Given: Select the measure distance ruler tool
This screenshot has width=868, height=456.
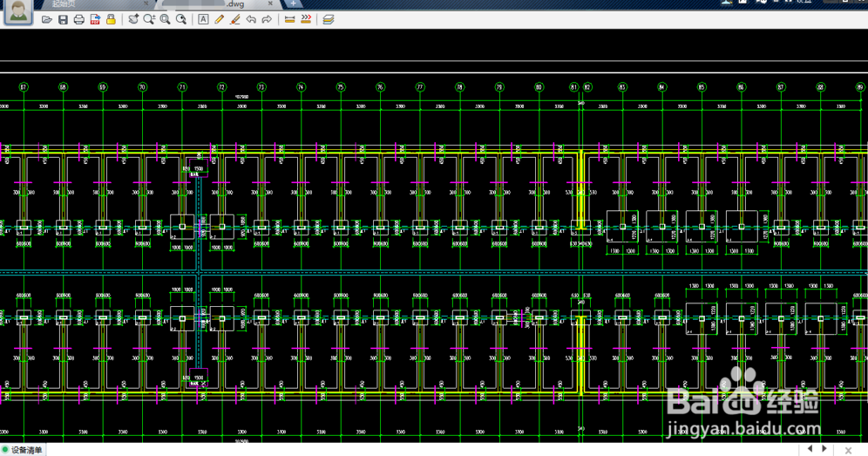Looking at the screenshot, I should pyautogui.click(x=289, y=19).
